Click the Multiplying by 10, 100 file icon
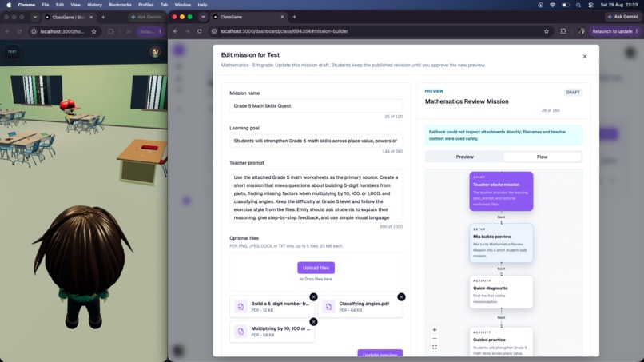The image size is (644, 362). 241,331
